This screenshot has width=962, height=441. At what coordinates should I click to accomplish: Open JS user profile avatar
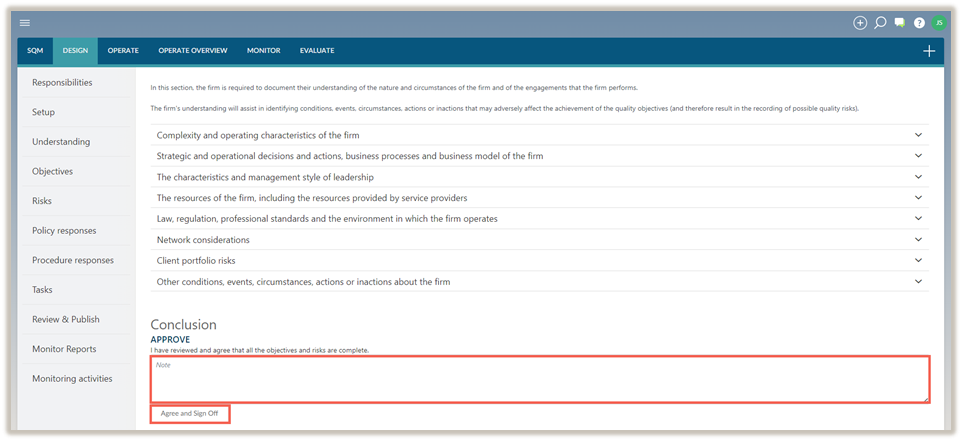click(x=938, y=23)
